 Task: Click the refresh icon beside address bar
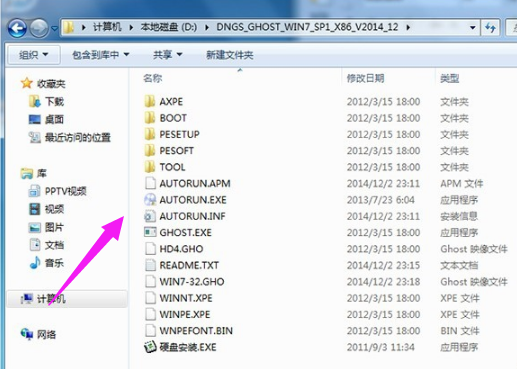click(490, 27)
